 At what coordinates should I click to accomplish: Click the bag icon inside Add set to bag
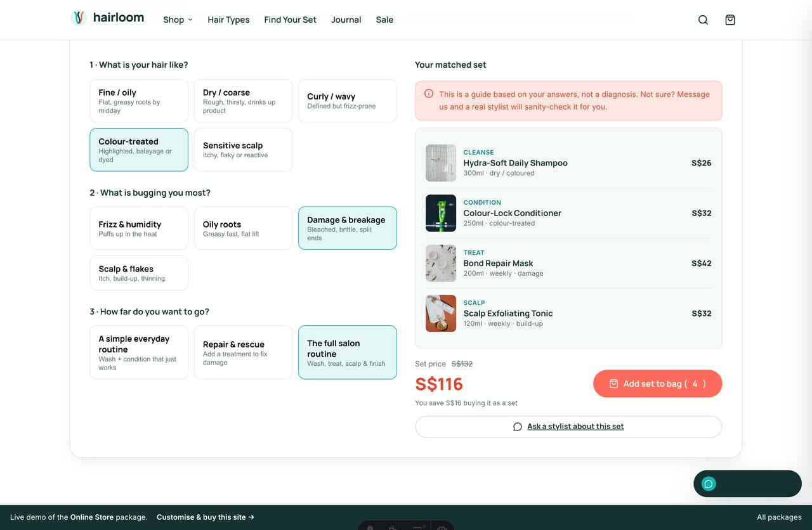coord(613,384)
